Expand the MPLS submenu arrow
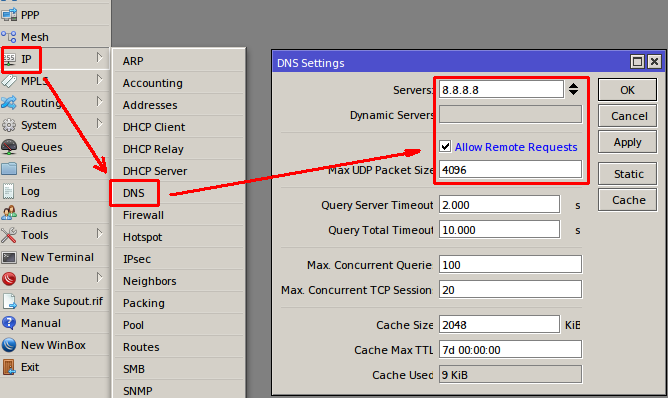The height and width of the screenshot is (398, 668). pyautogui.click(x=99, y=79)
